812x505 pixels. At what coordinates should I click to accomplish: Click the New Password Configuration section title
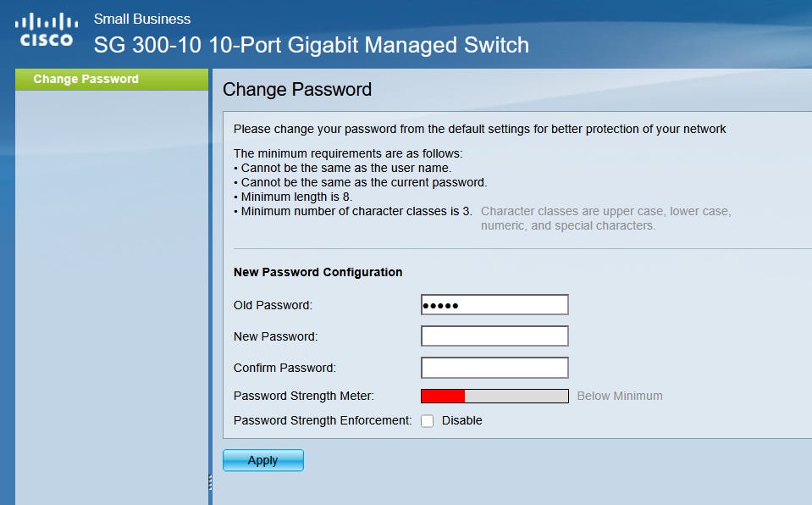pos(318,272)
